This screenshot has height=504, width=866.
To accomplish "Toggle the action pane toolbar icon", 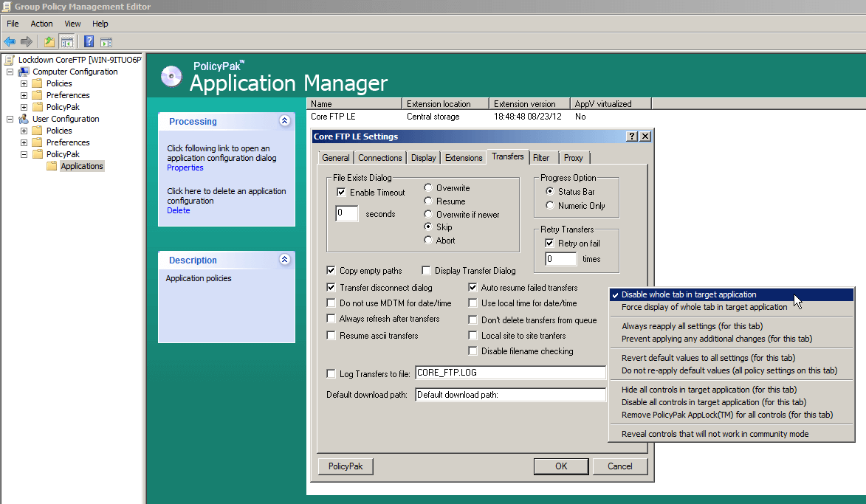I will click(x=106, y=42).
